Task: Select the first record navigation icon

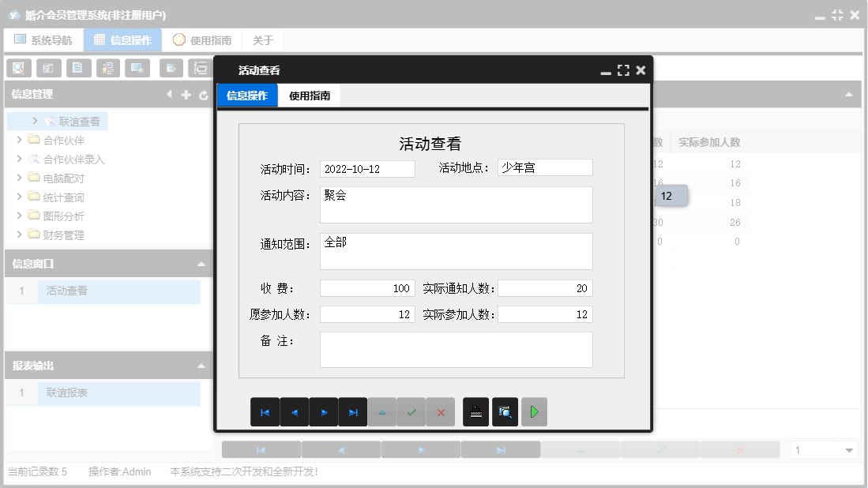Action: [265, 411]
